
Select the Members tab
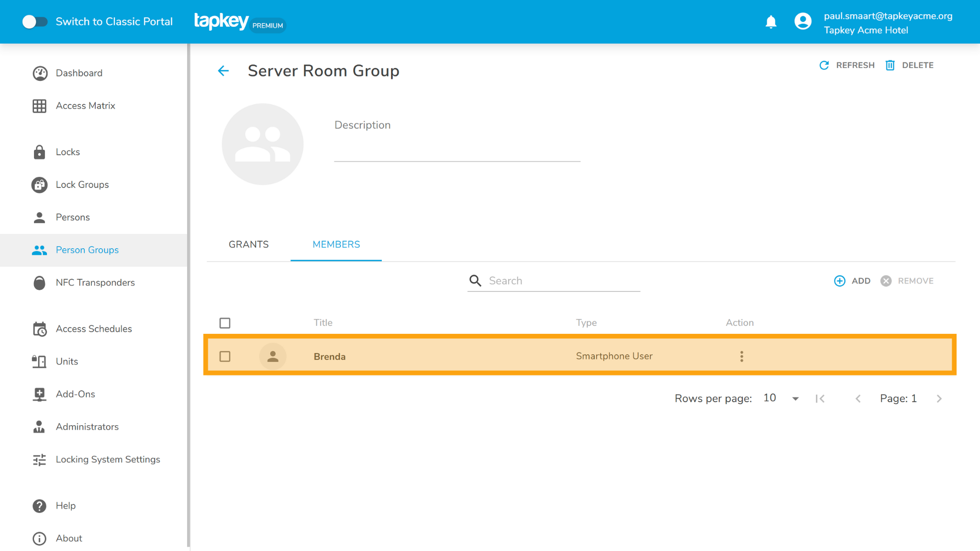pyautogui.click(x=336, y=244)
